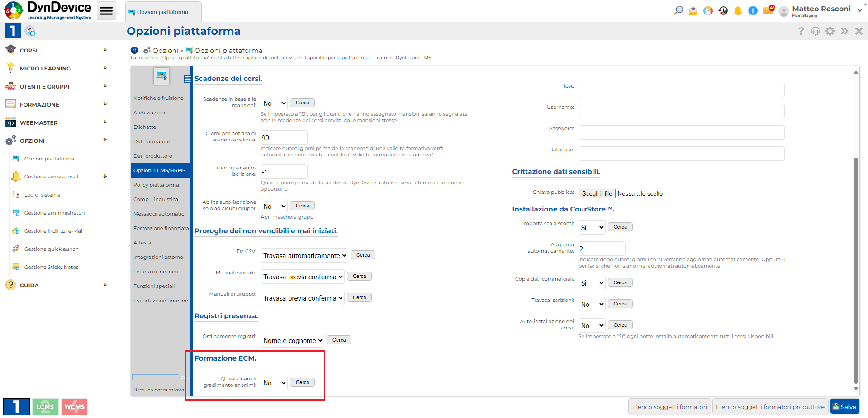The image size is (868, 418).
Task: Click the Gestione Sticky Notes icon in sidebar
Action: 17,267
